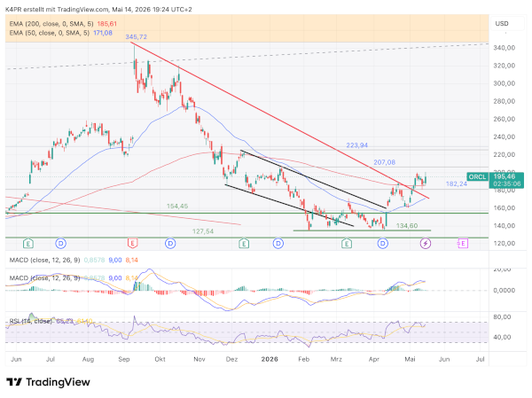Click the 2026 year label on time axis

pos(270,359)
